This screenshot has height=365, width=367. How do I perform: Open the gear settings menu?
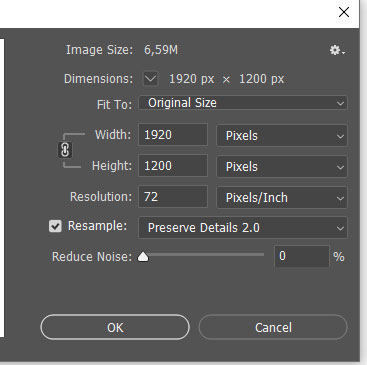pos(337,51)
